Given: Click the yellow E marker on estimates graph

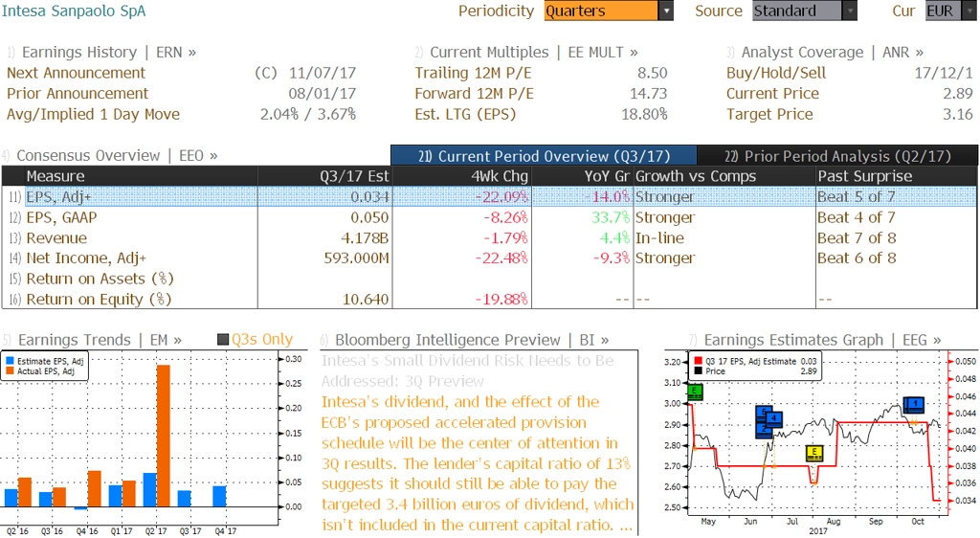Looking at the screenshot, I should [814, 453].
